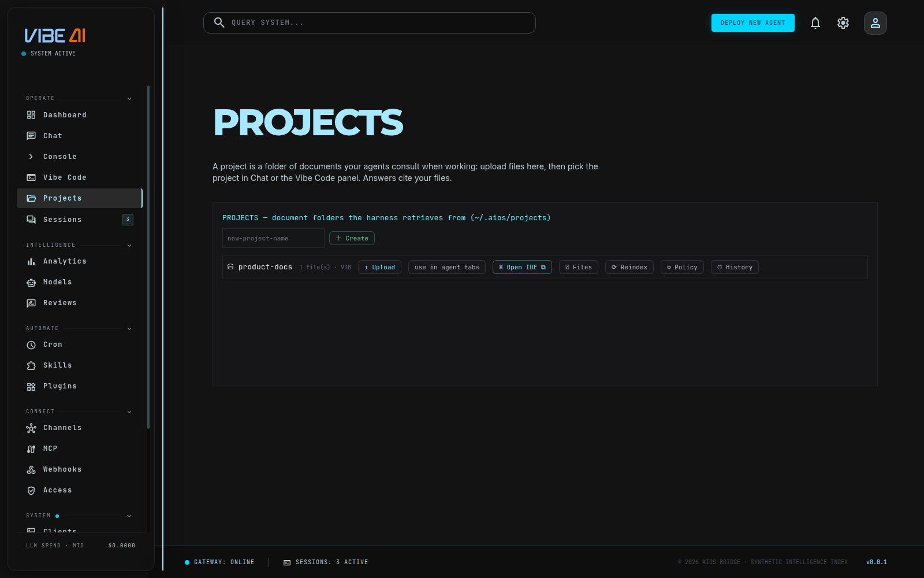Image resolution: width=924 pixels, height=578 pixels.
Task: Click the Sessions icon in sidebar
Action: pyautogui.click(x=31, y=220)
